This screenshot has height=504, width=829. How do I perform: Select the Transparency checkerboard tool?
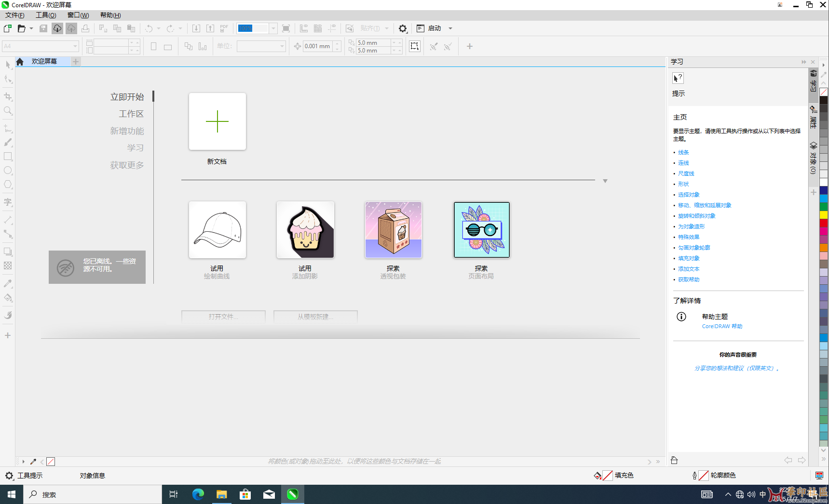pos(8,265)
